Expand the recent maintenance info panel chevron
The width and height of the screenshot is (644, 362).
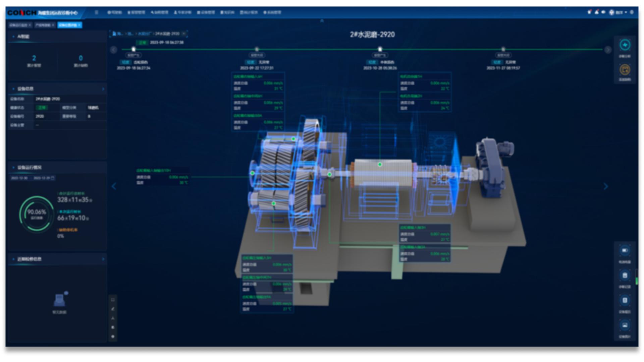tap(103, 259)
